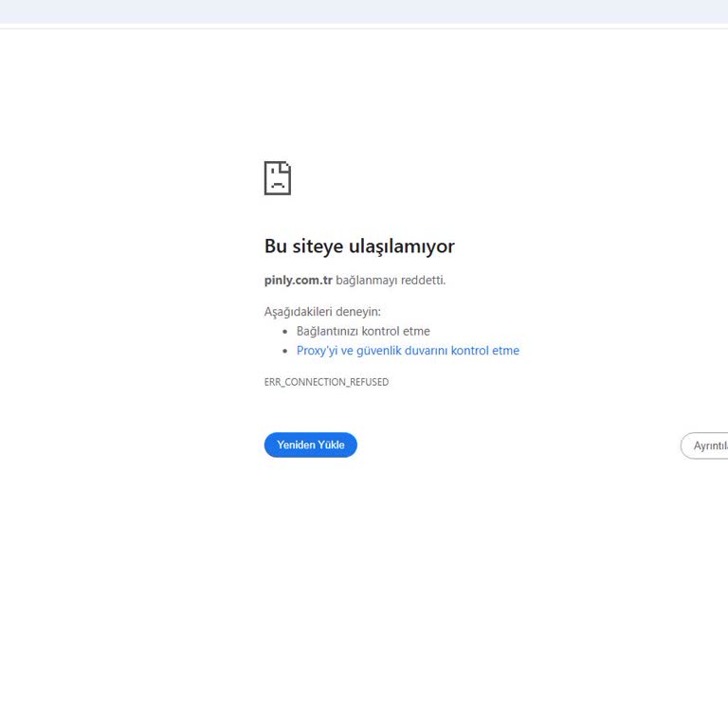Viewport: 728px width, 728px height.
Task: Open the Ayrıntılar details button
Action: (x=705, y=446)
